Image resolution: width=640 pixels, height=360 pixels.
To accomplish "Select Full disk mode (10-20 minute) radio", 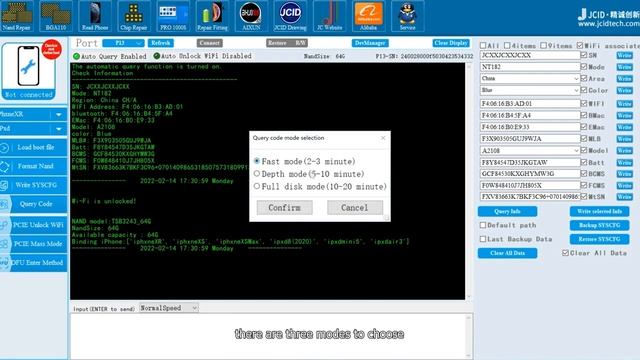I will (257, 187).
